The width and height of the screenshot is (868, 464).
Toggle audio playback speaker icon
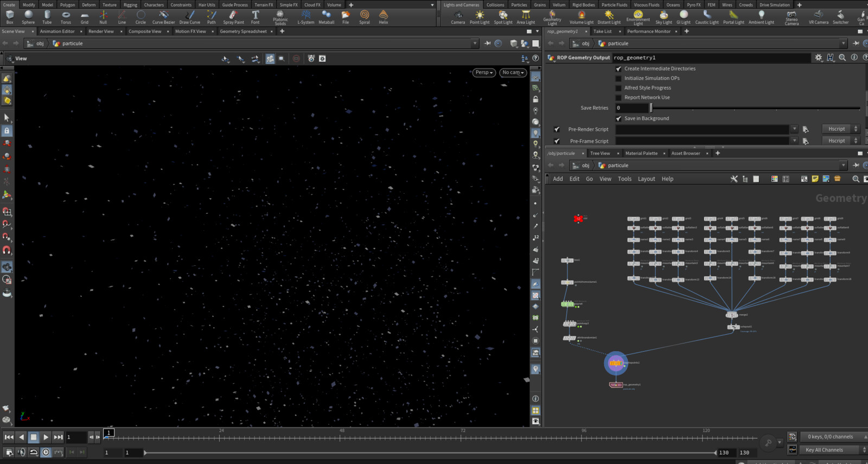pyautogui.click(x=22, y=452)
